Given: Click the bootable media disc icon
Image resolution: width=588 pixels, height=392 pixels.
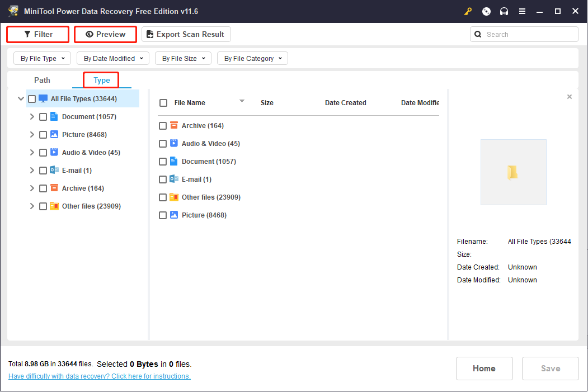Looking at the screenshot, I should [486, 11].
